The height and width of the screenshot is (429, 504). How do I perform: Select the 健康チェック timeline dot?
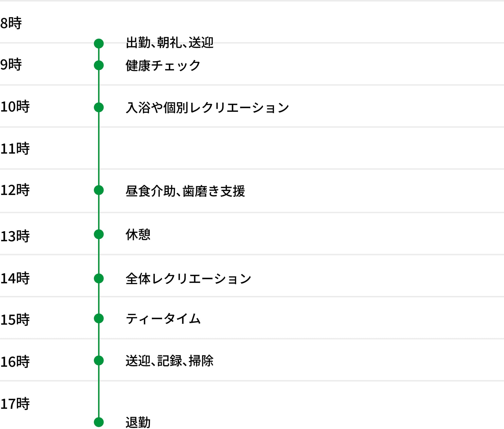tap(99, 65)
